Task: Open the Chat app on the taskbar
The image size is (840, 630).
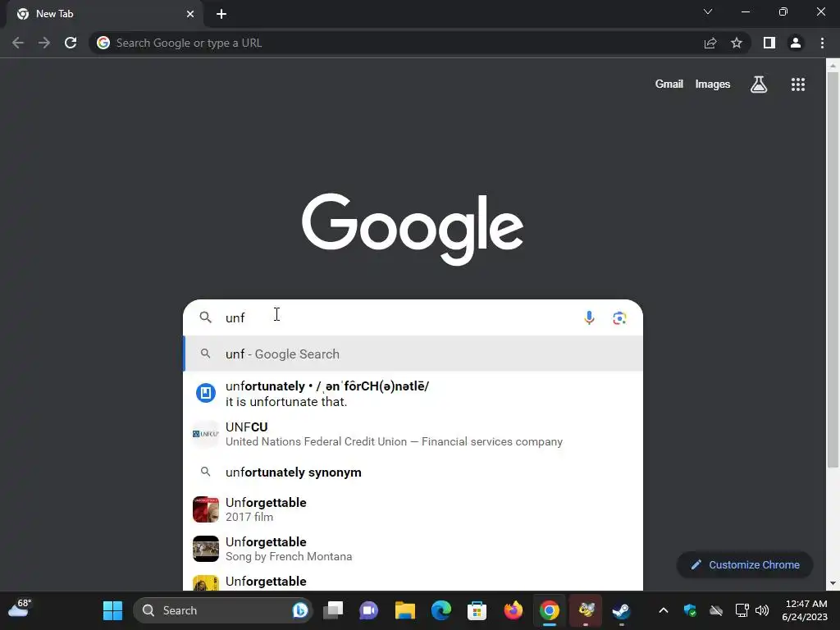Action: 368,610
